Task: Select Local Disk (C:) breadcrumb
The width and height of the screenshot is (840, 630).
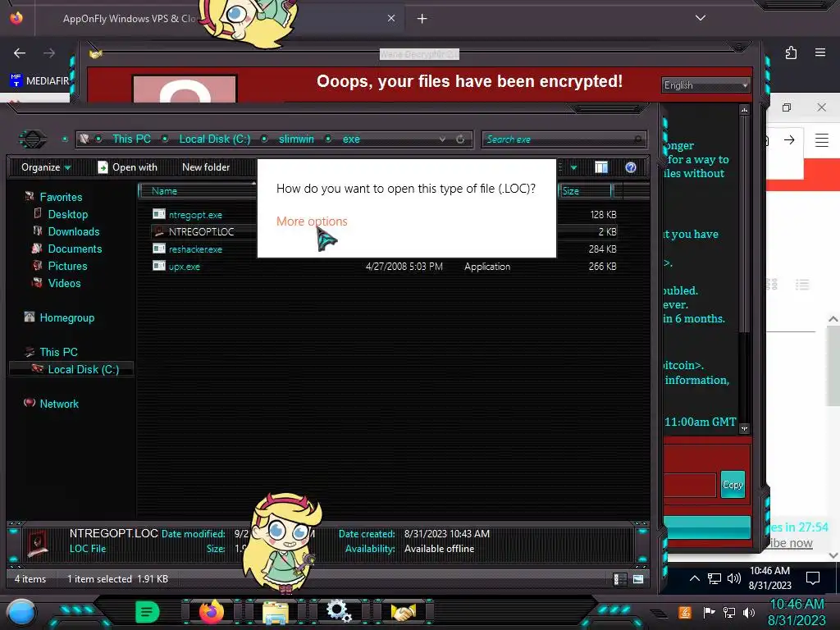Action: click(x=215, y=139)
